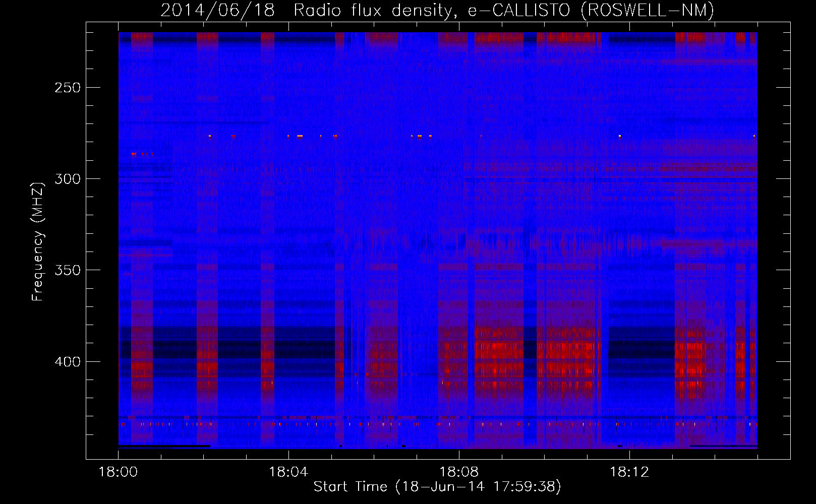The image size is (816, 504).
Task: Click the 400 frequency tick label
Action: 68,362
